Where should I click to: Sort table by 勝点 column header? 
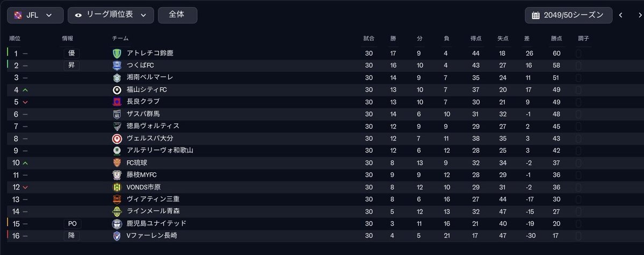tap(556, 39)
